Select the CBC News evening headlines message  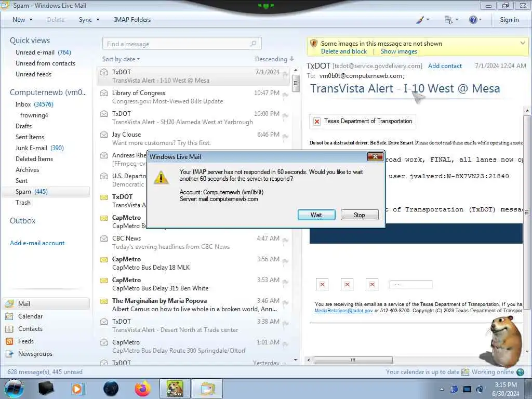pos(193,242)
